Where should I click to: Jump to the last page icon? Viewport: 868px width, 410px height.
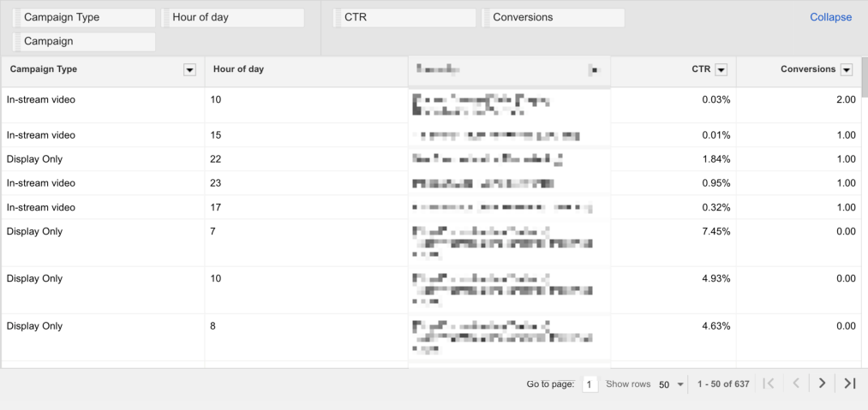[x=850, y=383]
